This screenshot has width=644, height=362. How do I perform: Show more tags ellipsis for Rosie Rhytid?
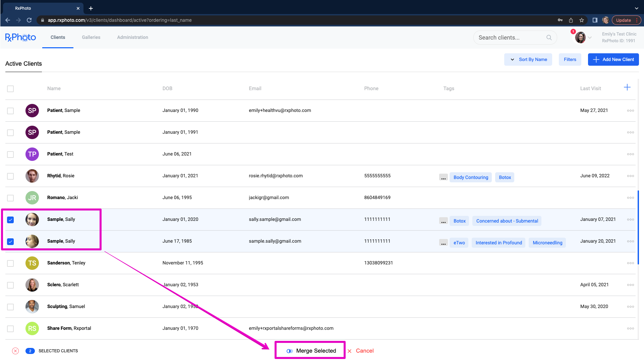coord(443,177)
